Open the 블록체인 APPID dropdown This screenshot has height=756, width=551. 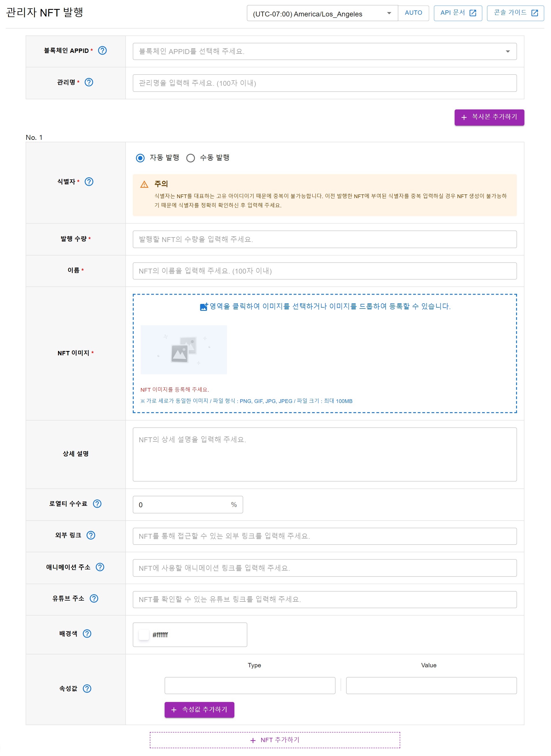324,51
